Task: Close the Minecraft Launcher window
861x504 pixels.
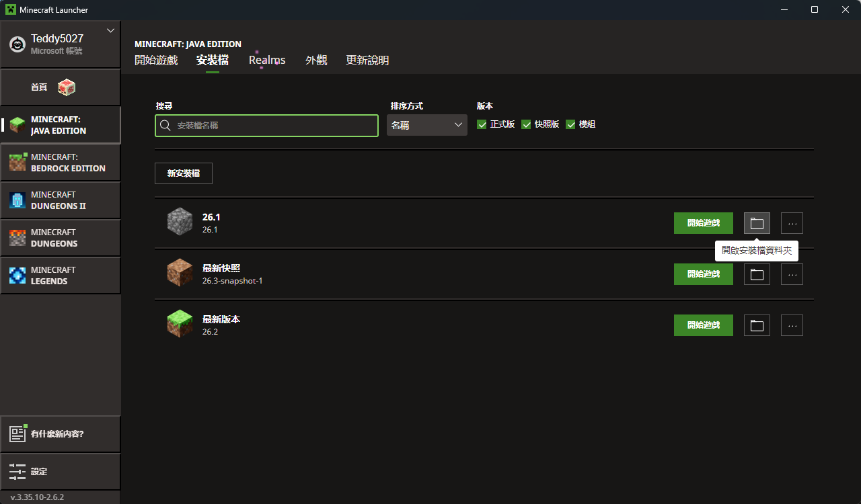Action: [x=846, y=9]
